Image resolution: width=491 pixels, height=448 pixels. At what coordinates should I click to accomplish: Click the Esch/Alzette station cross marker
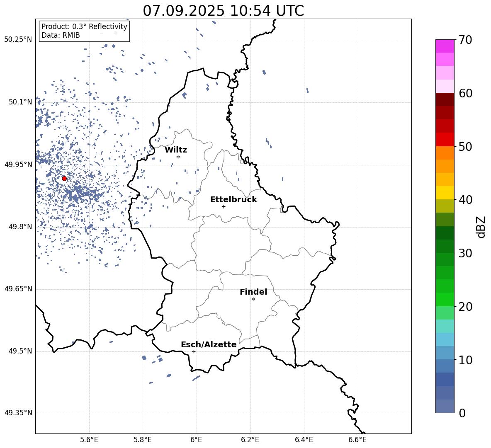coord(194,351)
